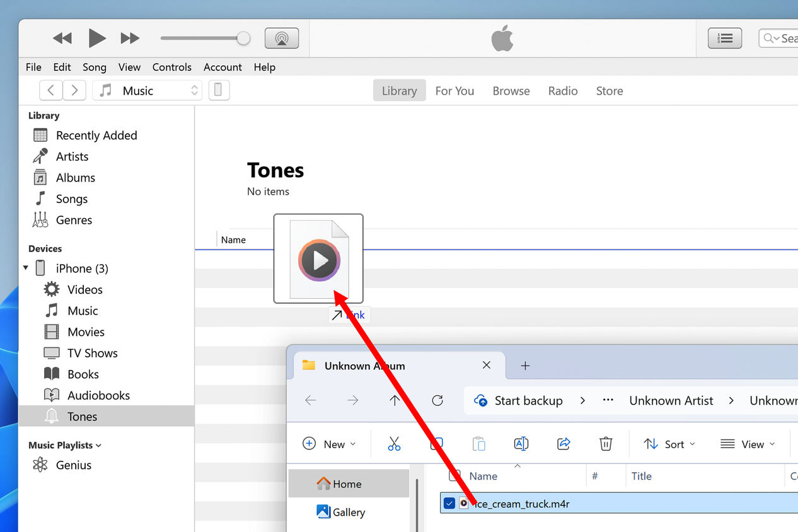Expand the hidden path ellipsis in Explorer

point(608,400)
